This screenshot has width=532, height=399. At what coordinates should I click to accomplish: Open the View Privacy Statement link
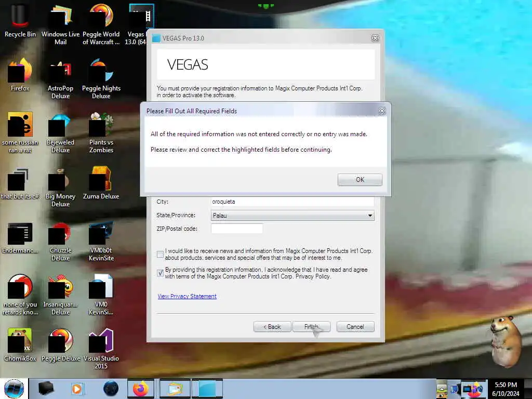(187, 296)
